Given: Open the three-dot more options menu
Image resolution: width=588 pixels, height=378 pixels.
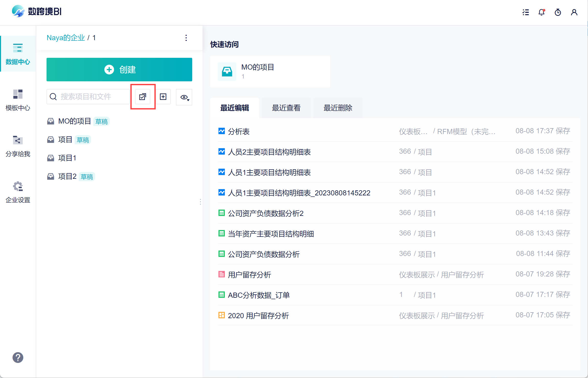Looking at the screenshot, I should point(186,38).
